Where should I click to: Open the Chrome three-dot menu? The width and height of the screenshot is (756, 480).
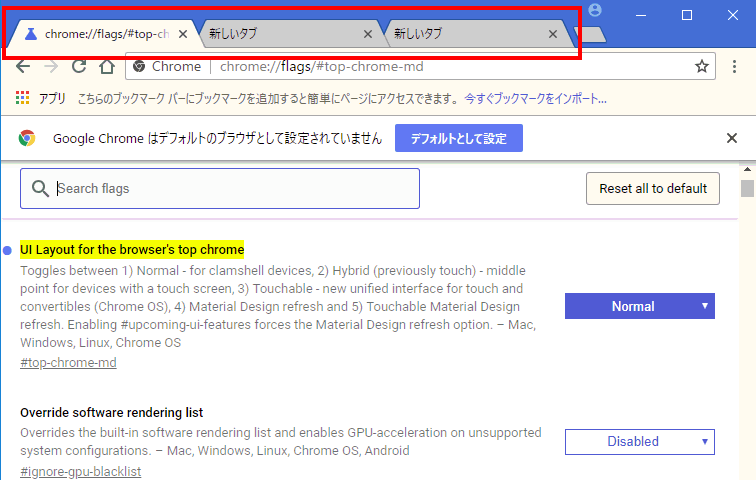734,67
